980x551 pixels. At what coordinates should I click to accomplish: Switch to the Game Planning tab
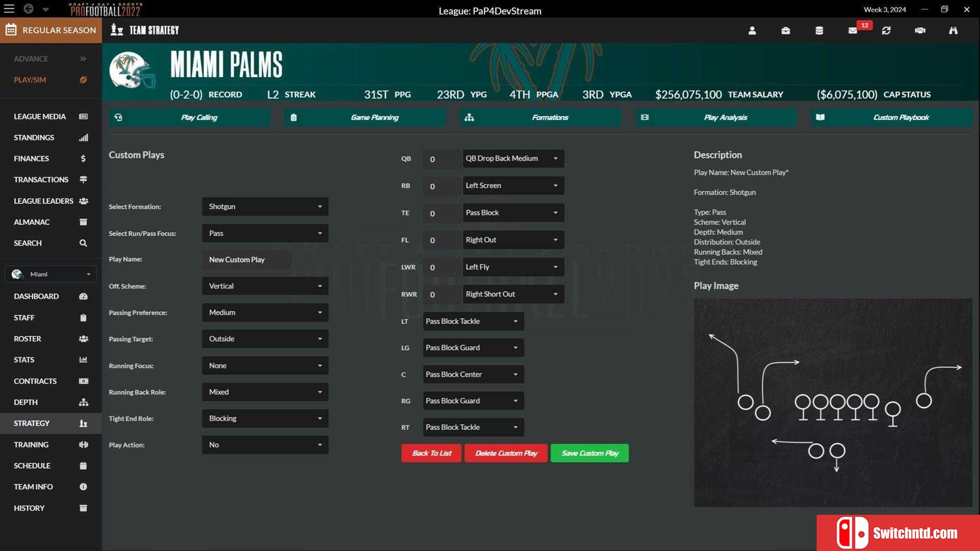point(365,117)
